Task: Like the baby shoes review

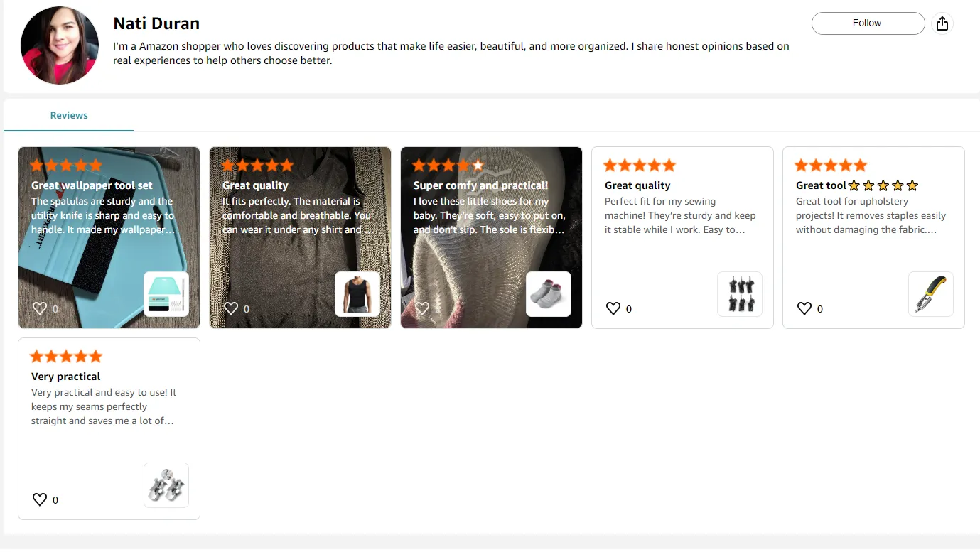Action: tap(422, 308)
